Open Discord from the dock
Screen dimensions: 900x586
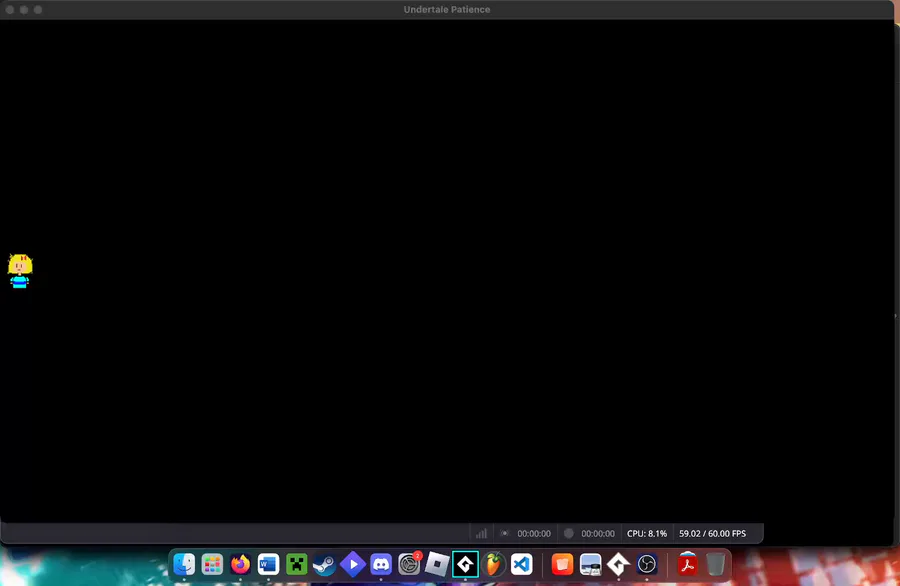coord(381,564)
